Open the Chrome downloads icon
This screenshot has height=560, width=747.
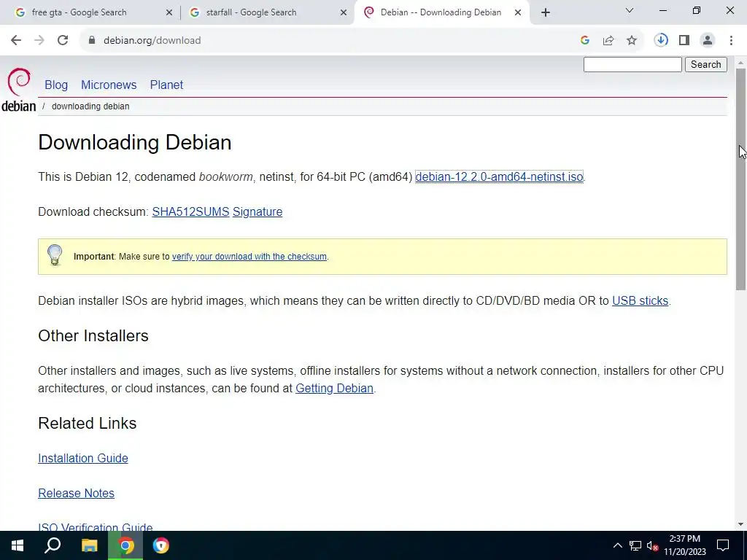[661, 41]
